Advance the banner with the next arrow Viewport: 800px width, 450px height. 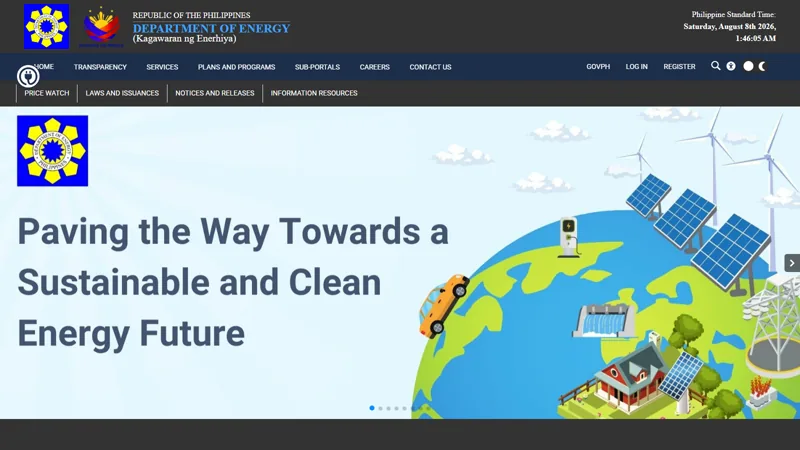[x=792, y=263]
